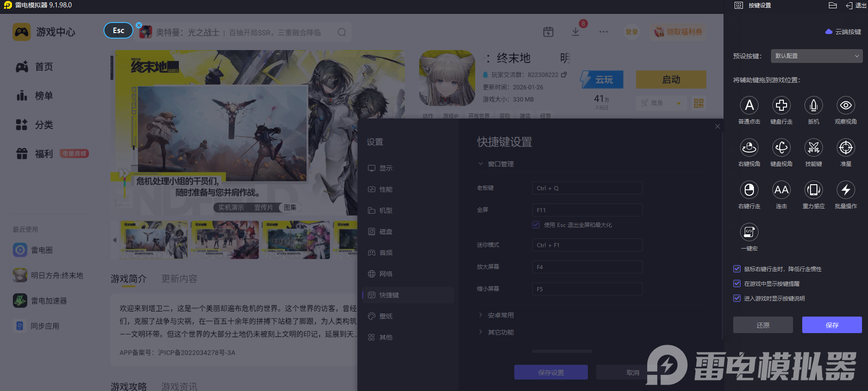
Task: Switch to 网络 settings tab
Action: [x=408, y=274]
